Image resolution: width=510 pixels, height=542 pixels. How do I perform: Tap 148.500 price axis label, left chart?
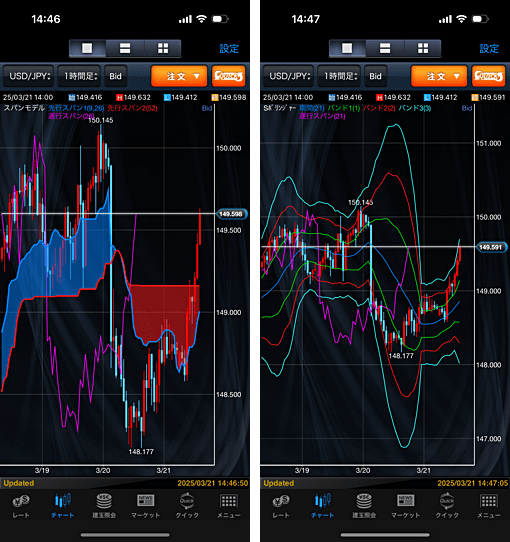coord(229,394)
